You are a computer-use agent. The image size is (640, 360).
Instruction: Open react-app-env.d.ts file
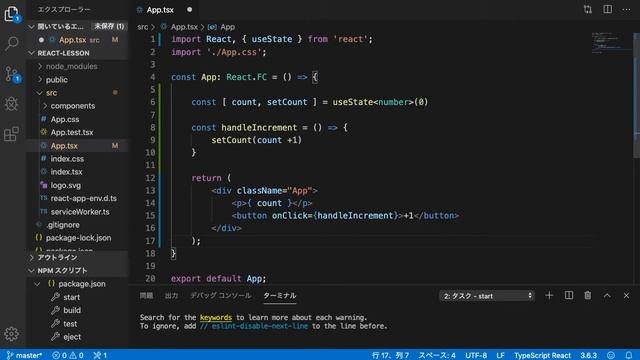point(84,198)
